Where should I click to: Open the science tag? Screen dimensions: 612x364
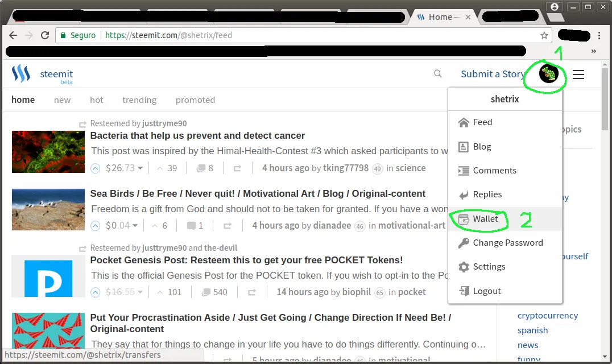[x=411, y=168]
